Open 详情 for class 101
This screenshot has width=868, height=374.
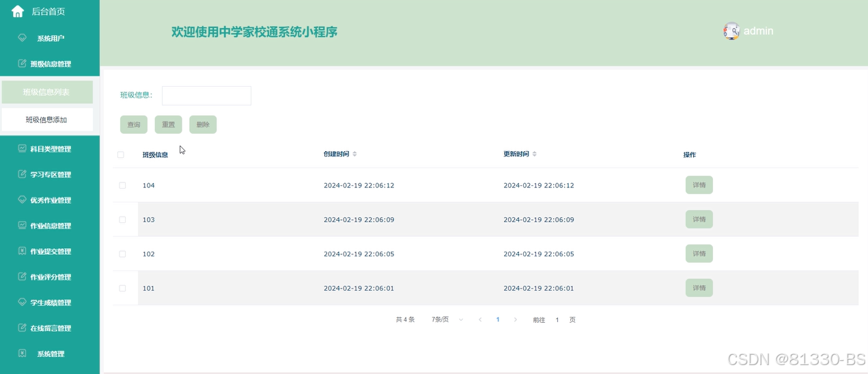coord(699,288)
